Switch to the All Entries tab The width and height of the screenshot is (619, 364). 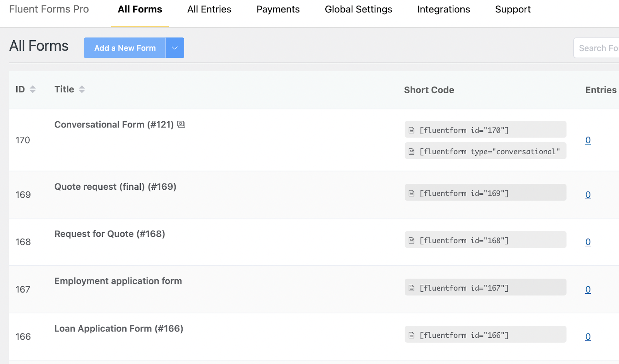(209, 10)
